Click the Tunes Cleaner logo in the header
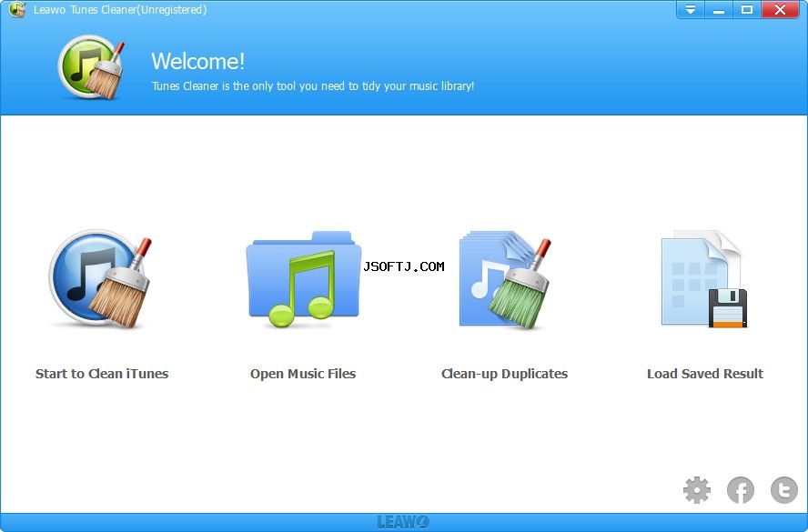 coord(92,66)
